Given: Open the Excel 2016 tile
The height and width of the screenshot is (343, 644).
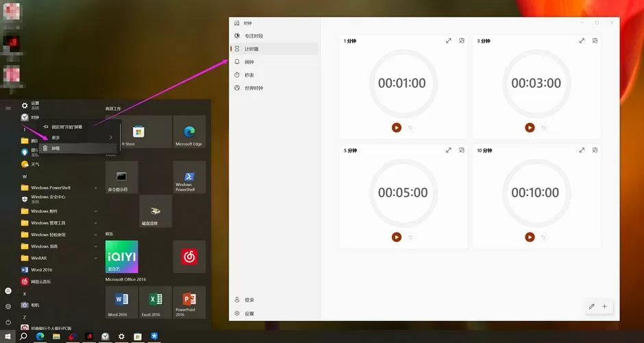Looking at the screenshot, I should pos(156,303).
